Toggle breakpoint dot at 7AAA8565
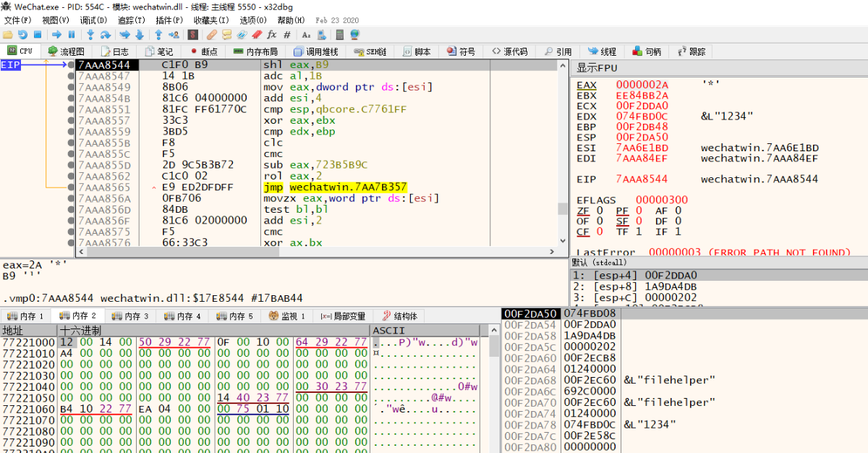This screenshot has width=868, height=453. pos(71,187)
